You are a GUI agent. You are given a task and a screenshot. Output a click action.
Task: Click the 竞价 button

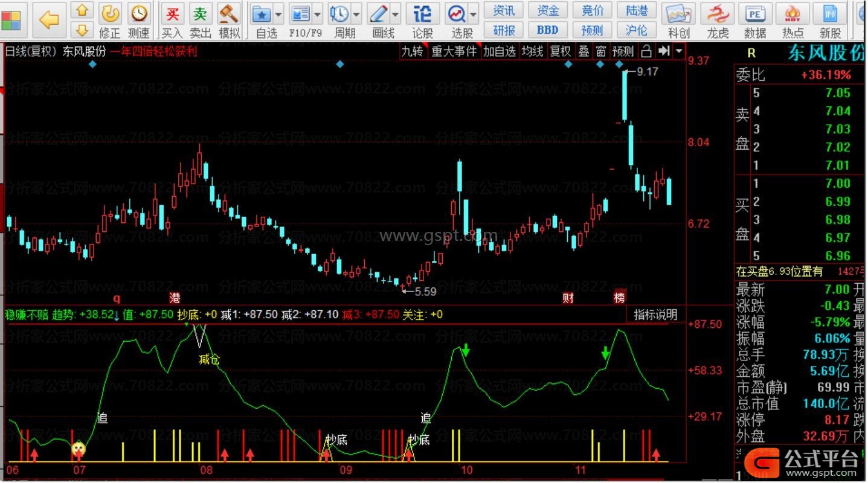pyautogui.click(x=593, y=10)
